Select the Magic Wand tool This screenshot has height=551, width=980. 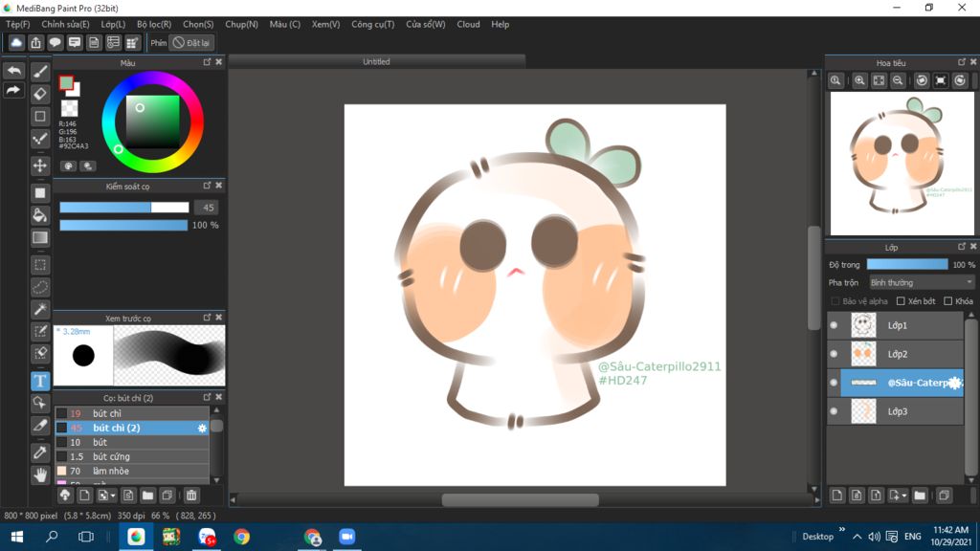tap(40, 309)
